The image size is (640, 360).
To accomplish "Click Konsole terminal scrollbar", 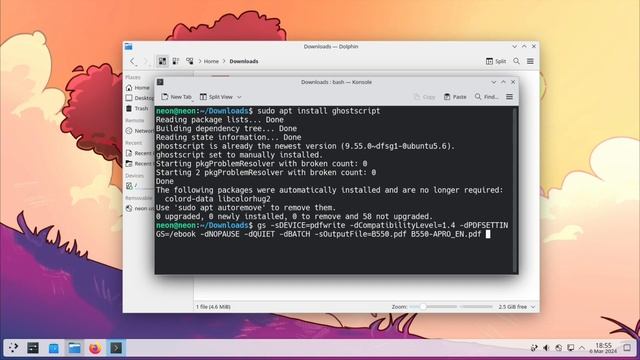I will 515,190.
